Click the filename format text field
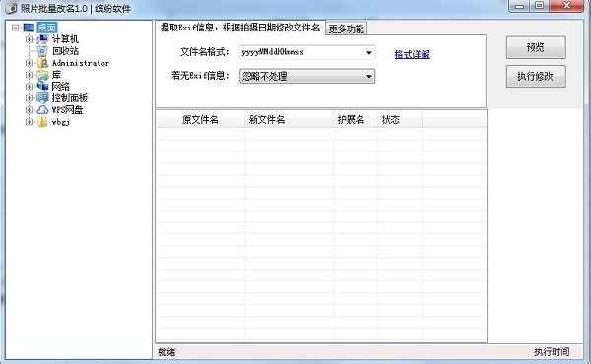This screenshot has width=591, height=364. click(302, 53)
